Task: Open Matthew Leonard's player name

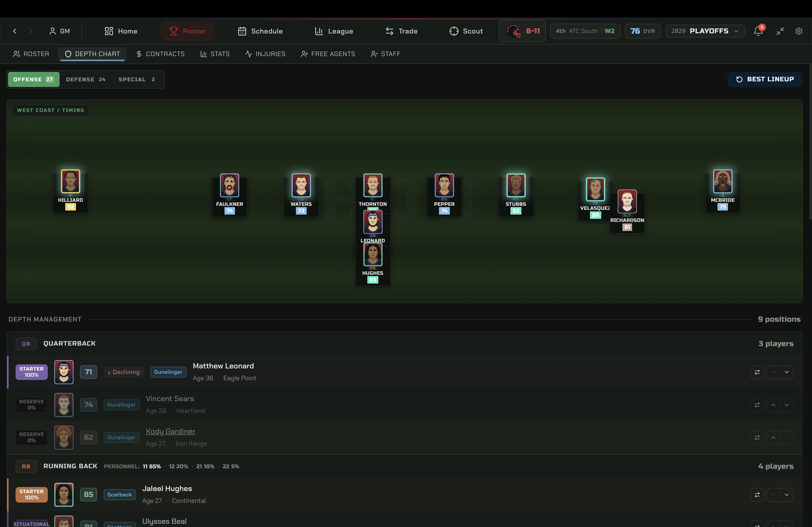Action: (x=223, y=366)
